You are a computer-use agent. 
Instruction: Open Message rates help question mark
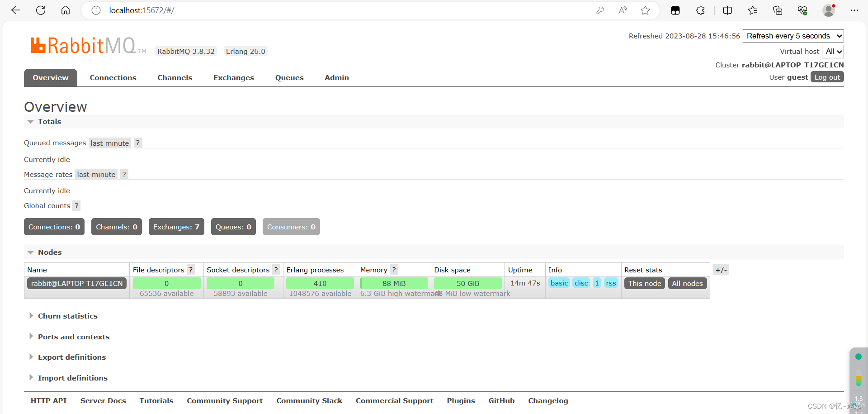click(124, 174)
